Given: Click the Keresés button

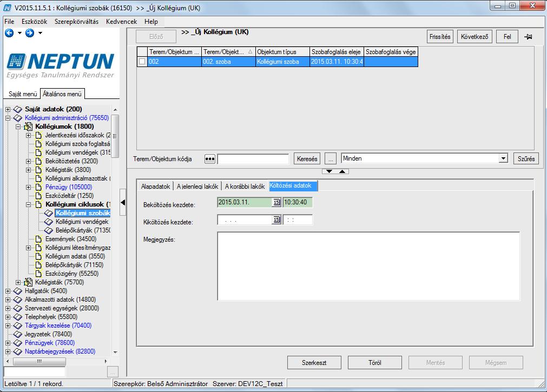Looking at the screenshot, I should point(307,159).
